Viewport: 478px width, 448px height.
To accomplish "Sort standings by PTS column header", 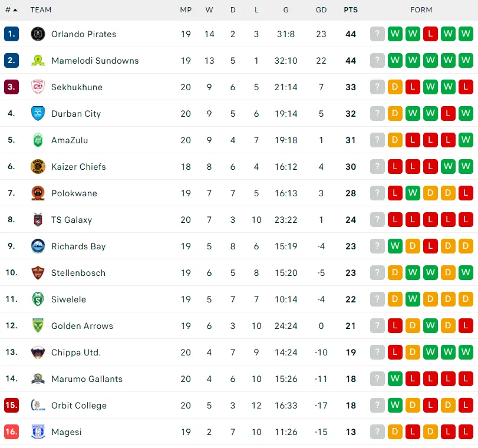I will point(351,10).
